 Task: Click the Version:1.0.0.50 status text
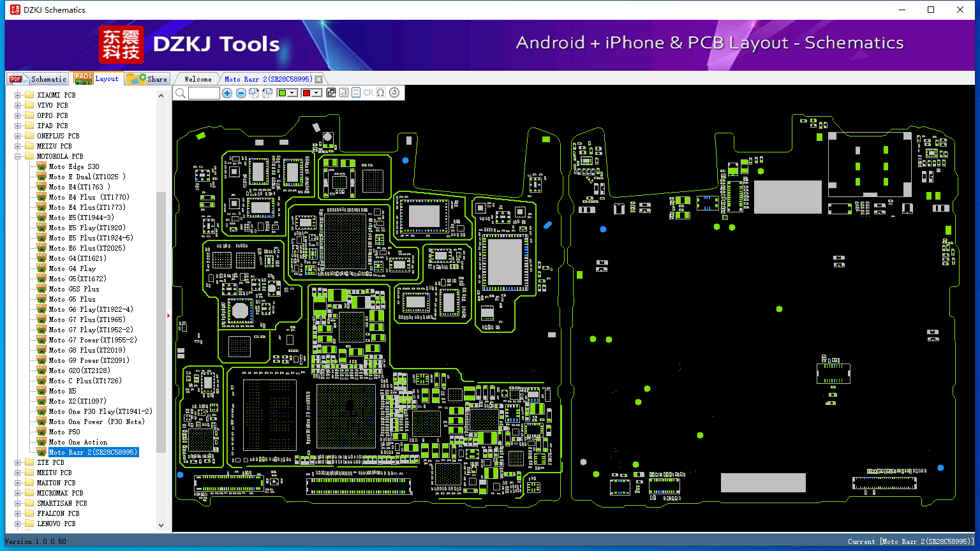pyautogui.click(x=36, y=541)
